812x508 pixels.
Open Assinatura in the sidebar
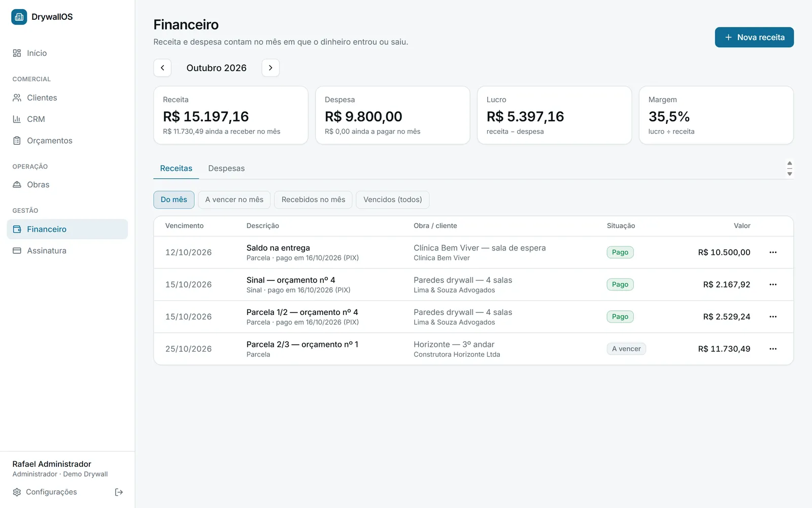[67, 250]
